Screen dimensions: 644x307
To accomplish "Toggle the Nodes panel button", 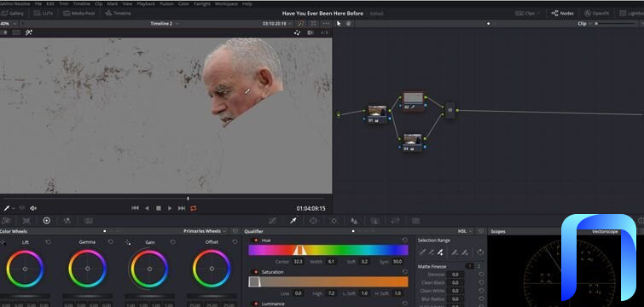I will coord(562,13).
